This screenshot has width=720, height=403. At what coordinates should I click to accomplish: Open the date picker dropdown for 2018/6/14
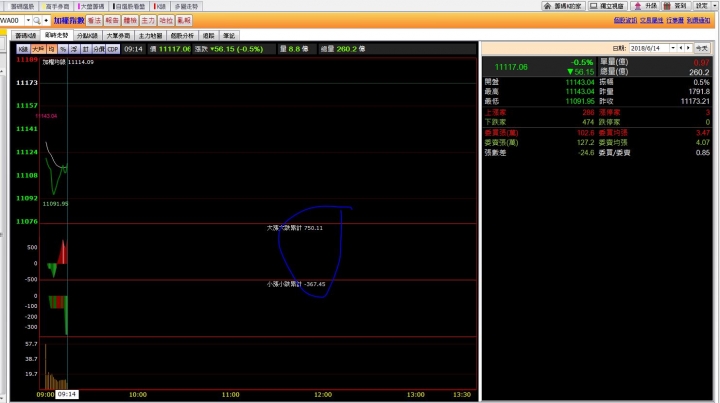click(x=673, y=48)
